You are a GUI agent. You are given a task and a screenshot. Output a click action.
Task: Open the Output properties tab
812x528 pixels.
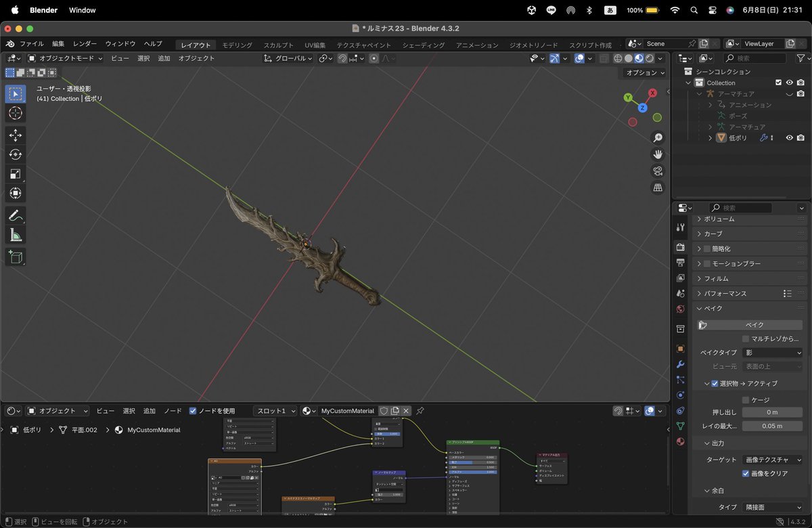point(681,262)
